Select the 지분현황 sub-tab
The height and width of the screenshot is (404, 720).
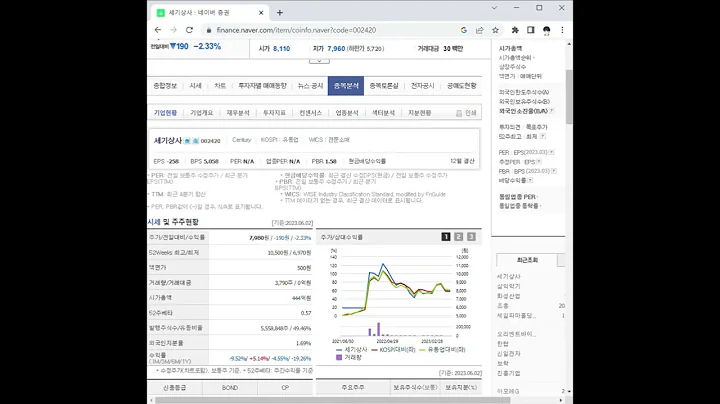[419, 113]
